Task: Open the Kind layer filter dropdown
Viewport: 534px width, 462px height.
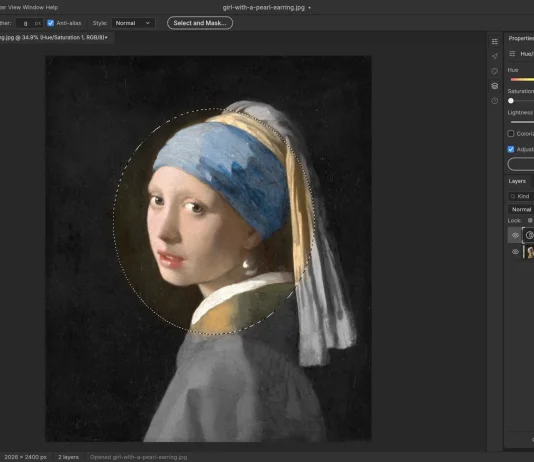Action: [x=521, y=196]
